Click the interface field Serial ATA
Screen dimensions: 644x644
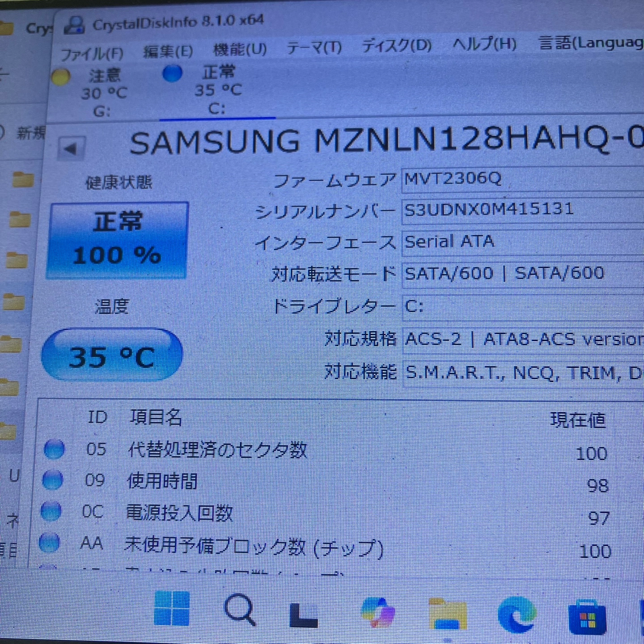click(x=523, y=242)
